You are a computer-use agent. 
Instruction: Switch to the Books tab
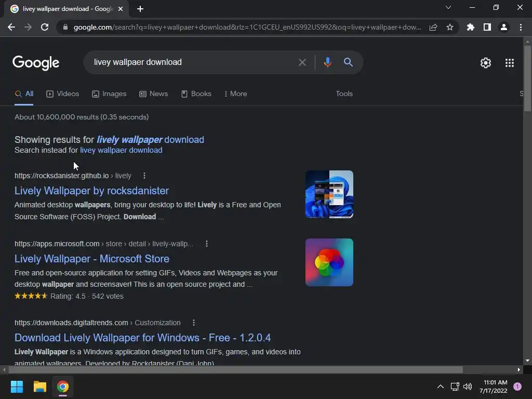[196, 94]
